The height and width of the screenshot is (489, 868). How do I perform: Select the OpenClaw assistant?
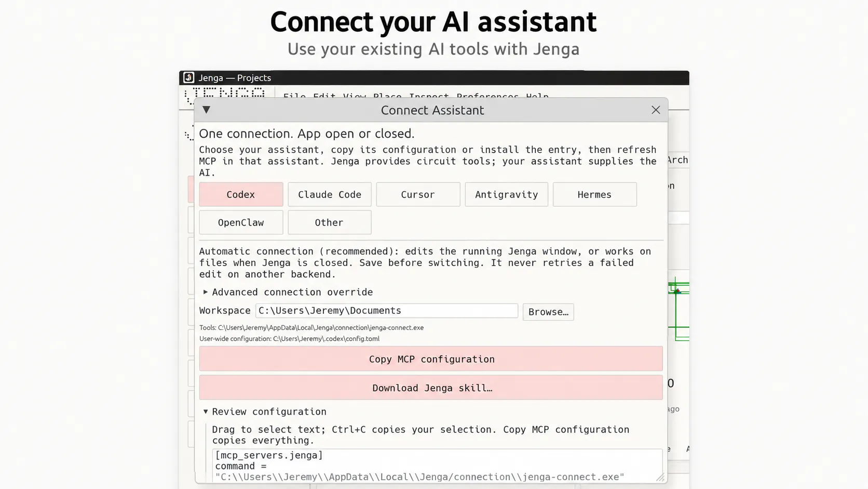[241, 222]
